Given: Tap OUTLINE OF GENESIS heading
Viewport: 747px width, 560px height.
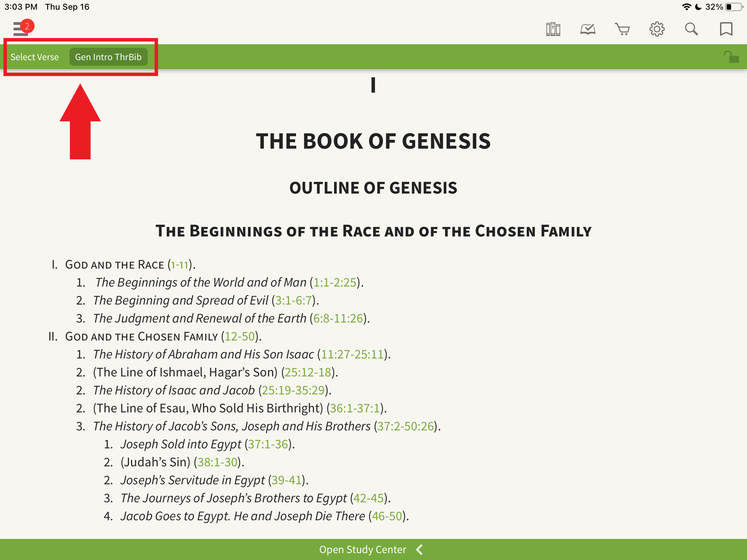Looking at the screenshot, I should tap(373, 188).
